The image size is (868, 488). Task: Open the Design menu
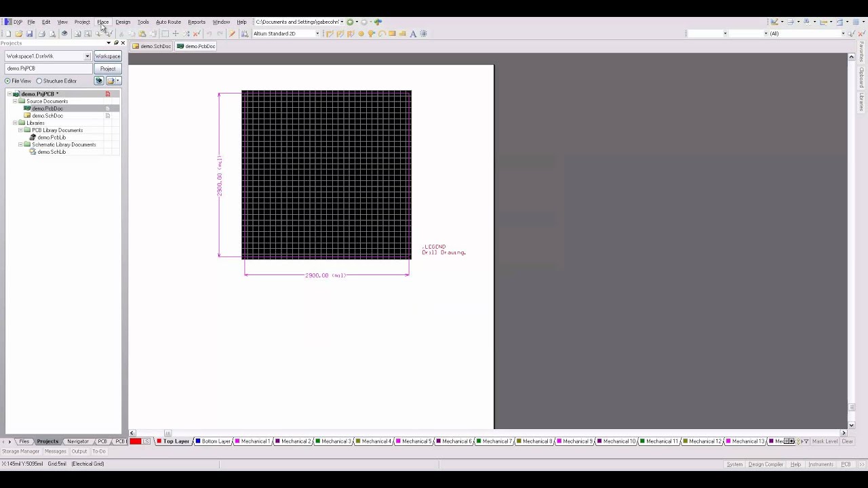[x=123, y=22]
